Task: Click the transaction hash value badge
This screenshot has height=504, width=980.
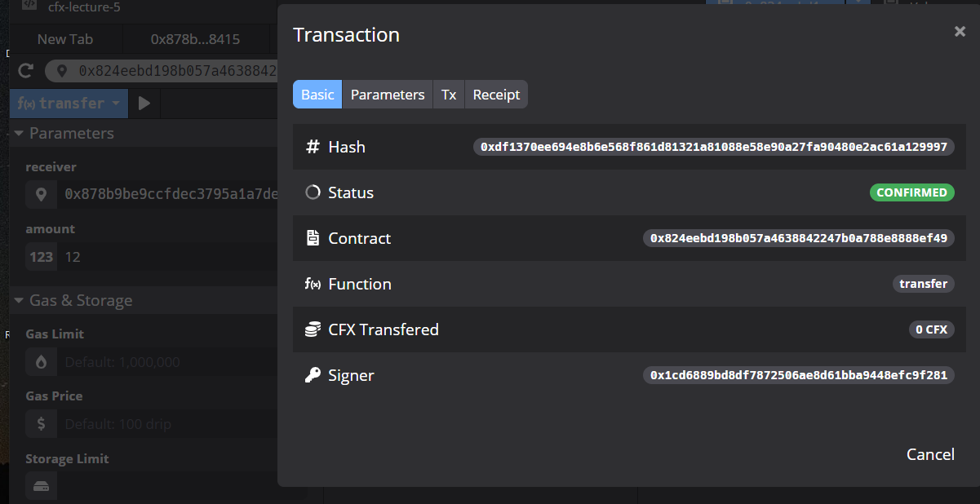Action: pyautogui.click(x=713, y=147)
